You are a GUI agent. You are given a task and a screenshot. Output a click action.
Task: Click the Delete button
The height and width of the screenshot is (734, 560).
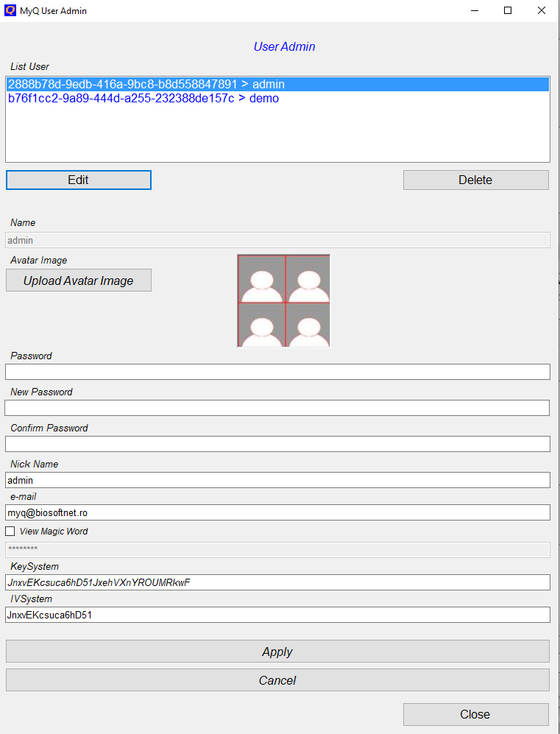[x=476, y=180]
